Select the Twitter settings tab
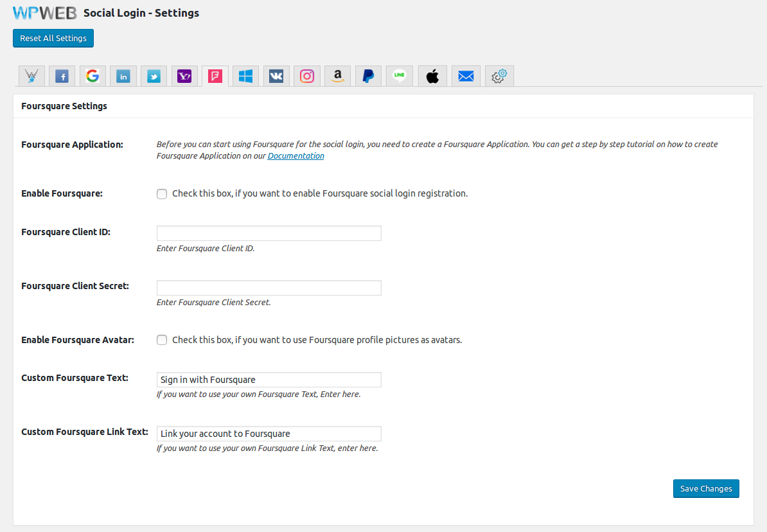 154,76
